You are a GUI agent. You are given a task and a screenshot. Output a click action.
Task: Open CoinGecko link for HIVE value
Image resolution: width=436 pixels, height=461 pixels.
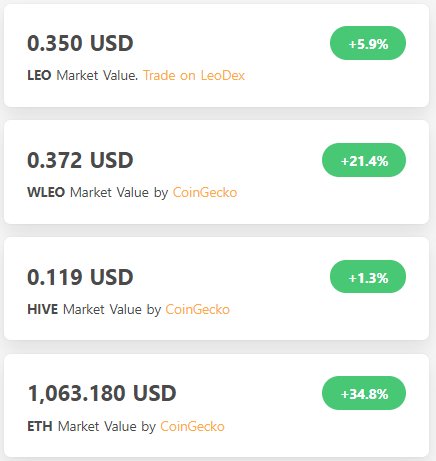click(197, 309)
